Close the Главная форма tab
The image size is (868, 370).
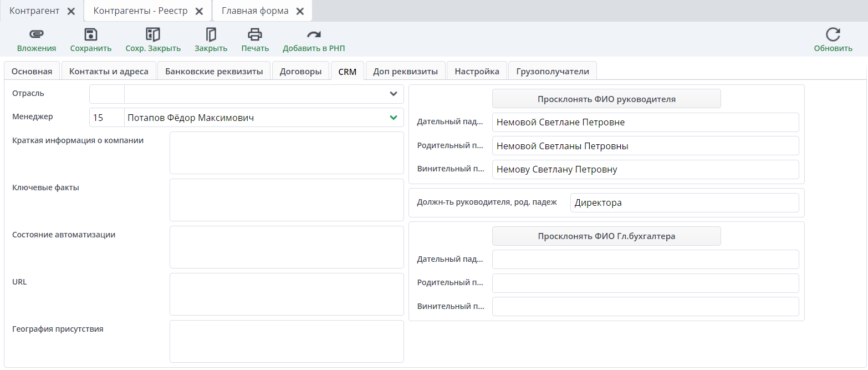pyautogui.click(x=300, y=10)
